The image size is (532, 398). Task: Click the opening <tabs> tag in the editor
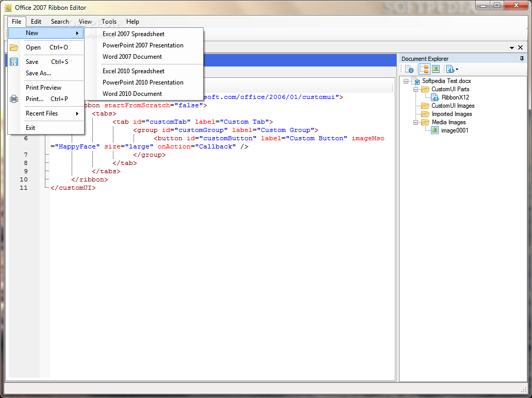(104, 113)
